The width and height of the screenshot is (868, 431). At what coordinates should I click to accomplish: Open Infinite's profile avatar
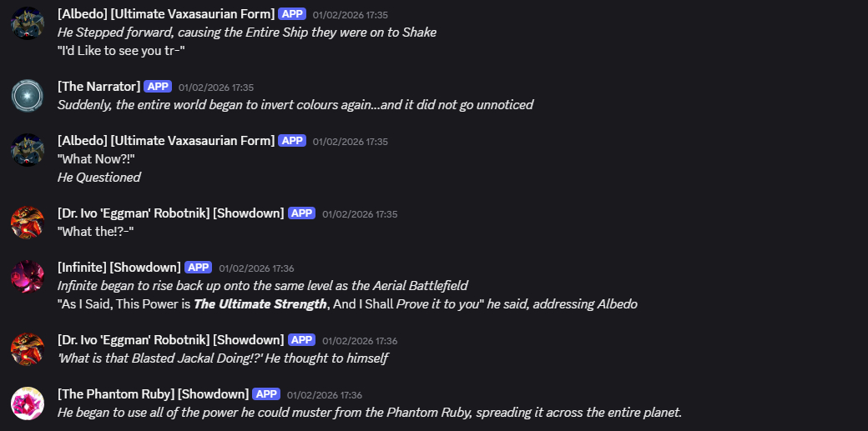(x=28, y=277)
